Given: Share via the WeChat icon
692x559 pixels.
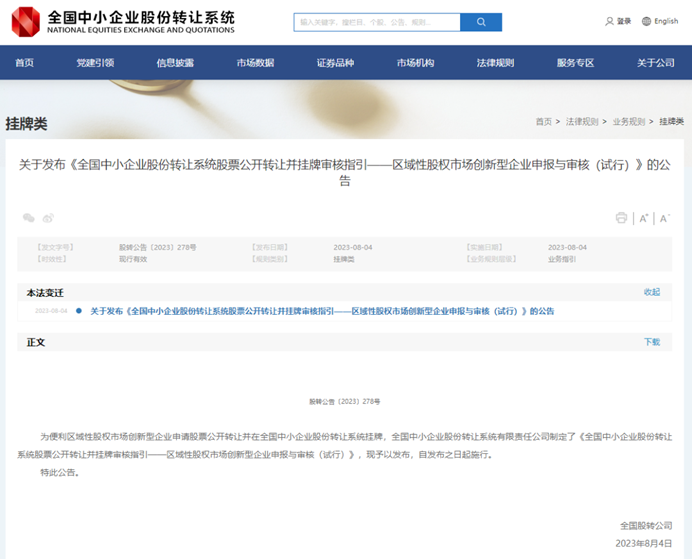Looking at the screenshot, I should tap(29, 218).
